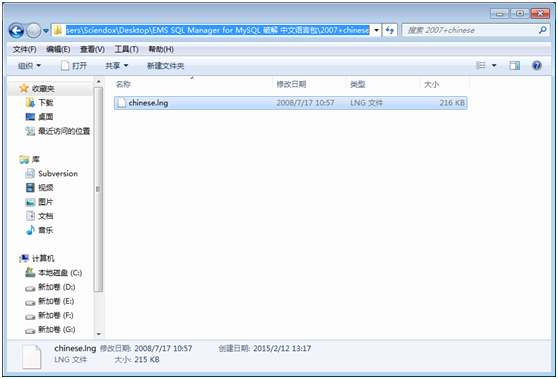Screen dimensions: 558x379
Task: Click 修改日期 value in the details pane
Action: 163,348
